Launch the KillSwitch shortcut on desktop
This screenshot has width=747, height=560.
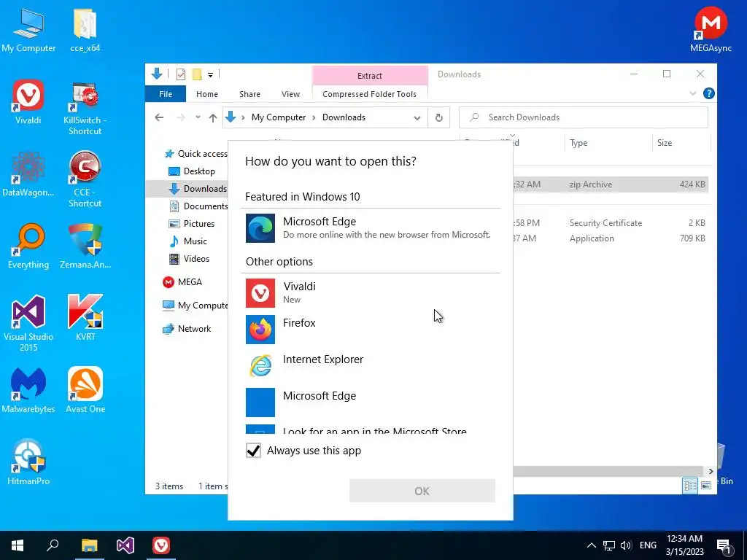click(85, 109)
